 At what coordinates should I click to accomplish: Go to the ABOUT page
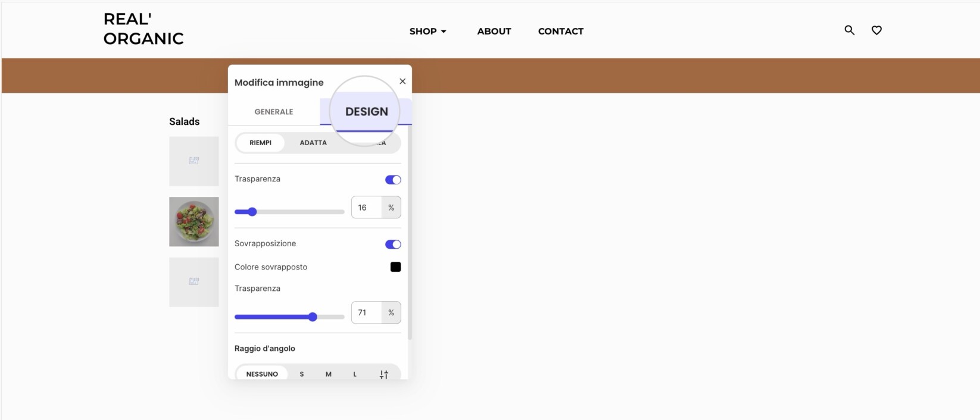(x=494, y=32)
